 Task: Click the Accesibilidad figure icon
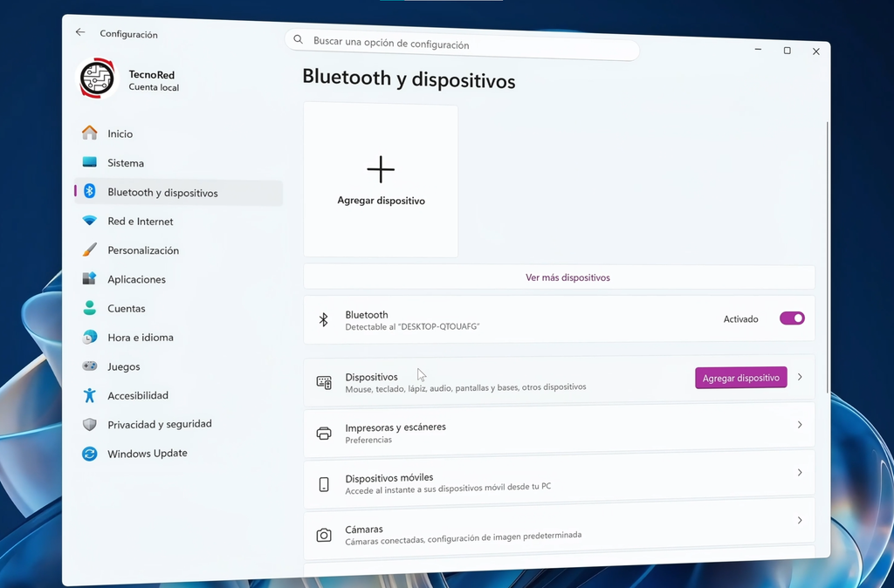pyautogui.click(x=90, y=395)
